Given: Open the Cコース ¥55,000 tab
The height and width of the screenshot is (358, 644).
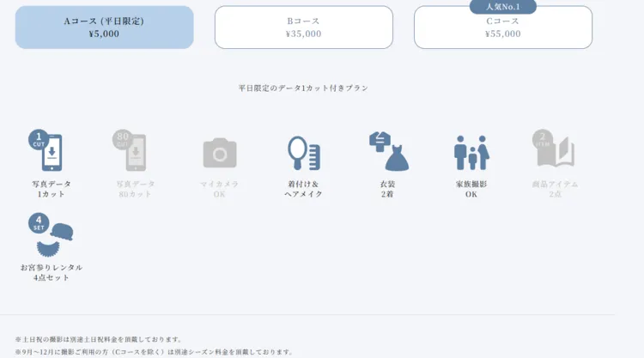Looking at the screenshot, I should pyautogui.click(x=503, y=29).
